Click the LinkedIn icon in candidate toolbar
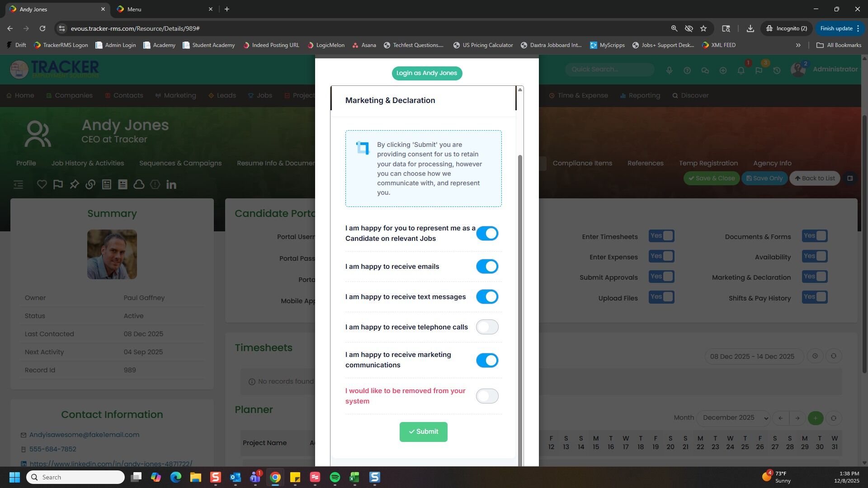Image resolution: width=868 pixels, height=488 pixels. (x=171, y=184)
